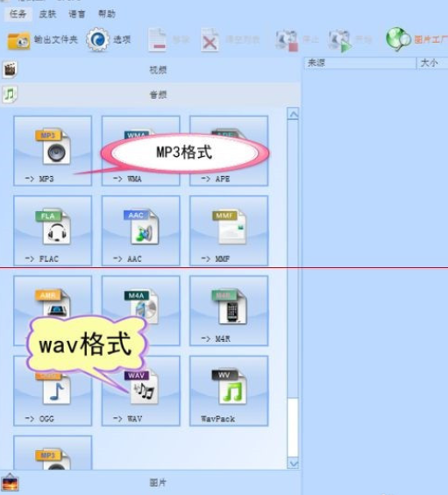Viewport: 448px width, 495px height.
Task: Select the AMR conversion tile
Action: (53, 311)
